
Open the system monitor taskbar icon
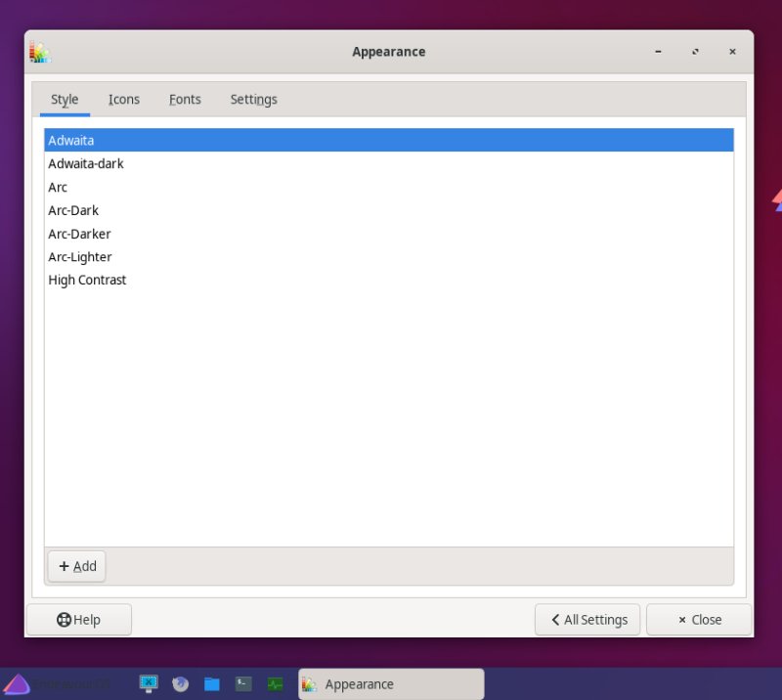pyautogui.click(x=276, y=683)
